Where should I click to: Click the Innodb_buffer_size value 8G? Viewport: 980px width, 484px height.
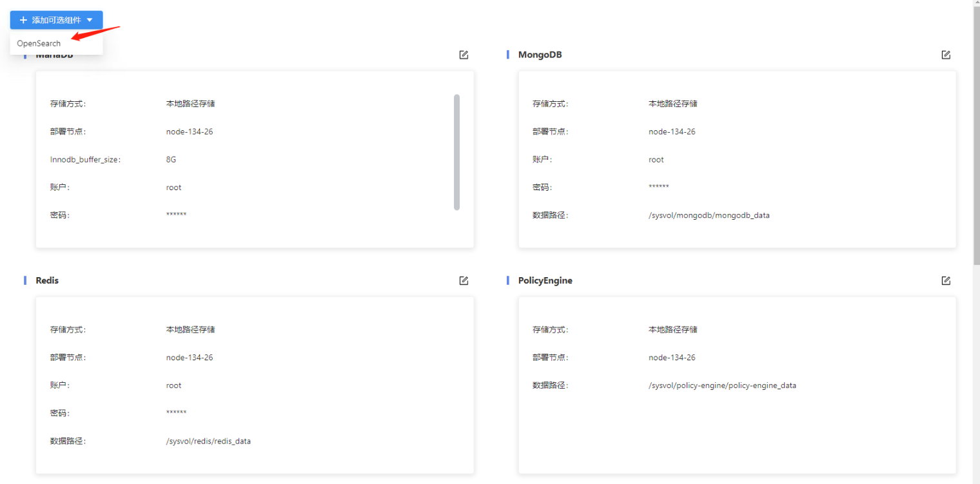(171, 159)
